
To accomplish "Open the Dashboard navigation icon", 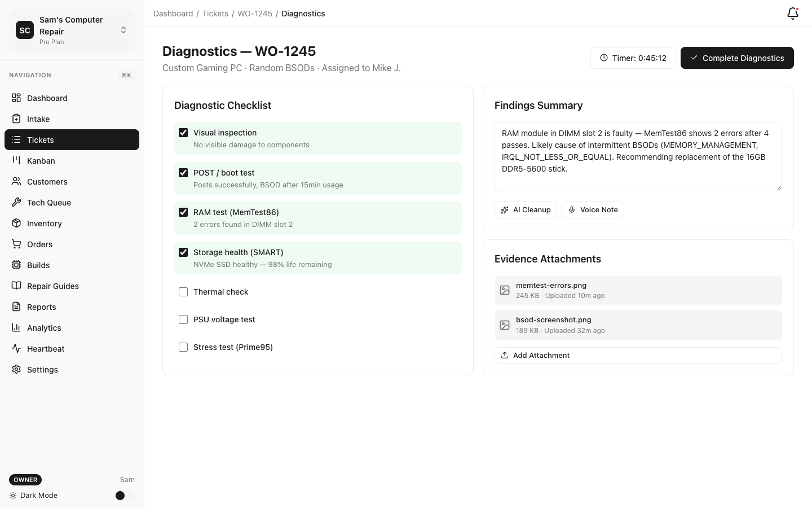I will (16, 98).
